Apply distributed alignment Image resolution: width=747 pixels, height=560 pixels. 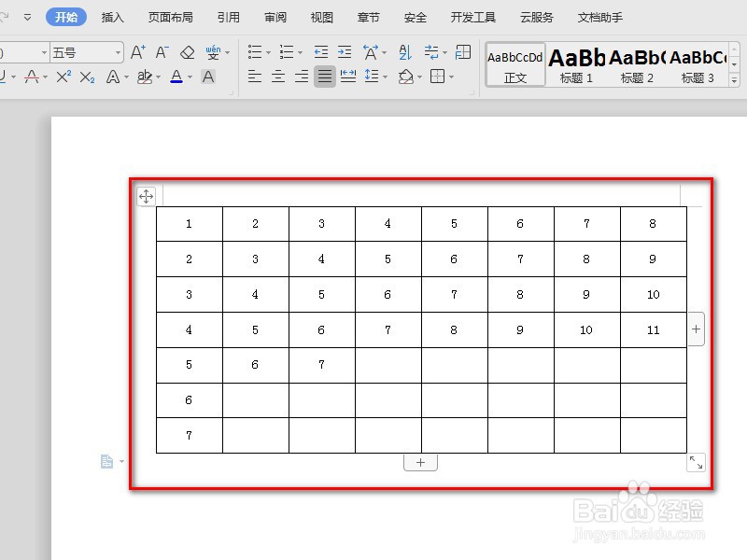click(x=348, y=77)
